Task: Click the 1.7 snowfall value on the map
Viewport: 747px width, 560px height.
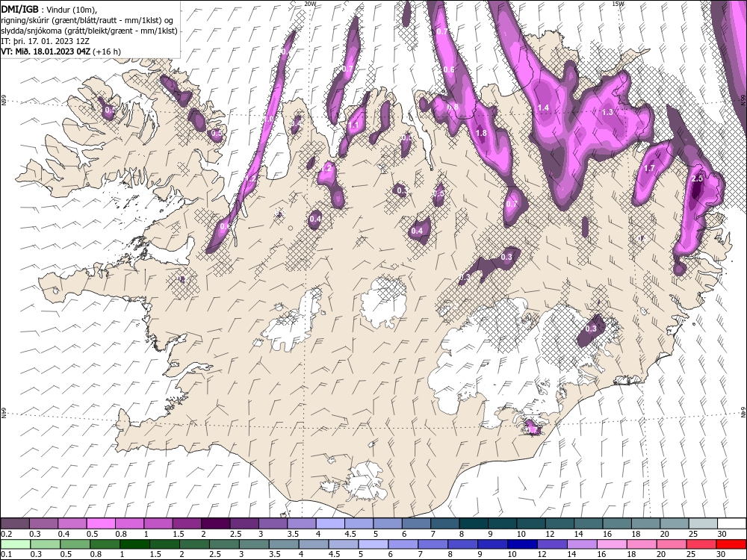Action: pyautogui.click(x=649, y=168)
